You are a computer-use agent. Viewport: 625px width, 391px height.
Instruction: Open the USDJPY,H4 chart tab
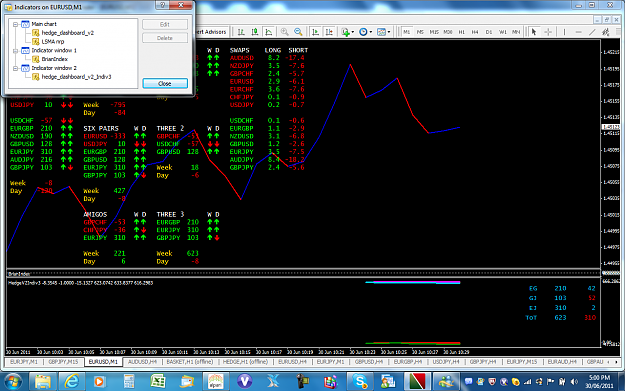click(x=446, y=362)
